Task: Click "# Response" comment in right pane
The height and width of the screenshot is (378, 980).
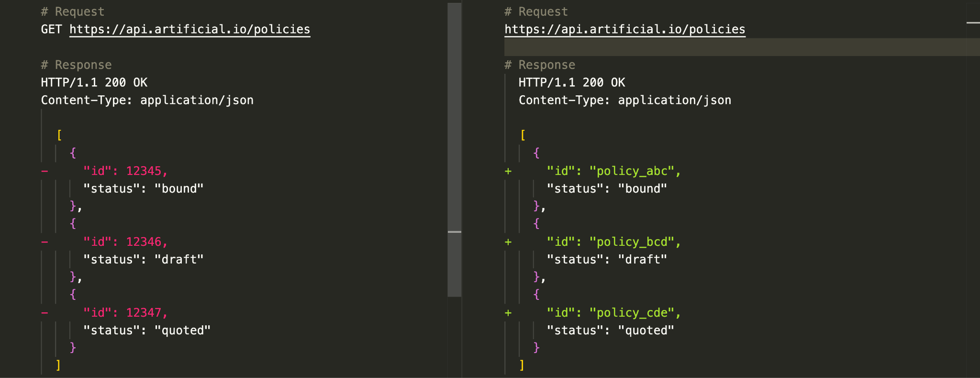Action: [x=540, y=65]
